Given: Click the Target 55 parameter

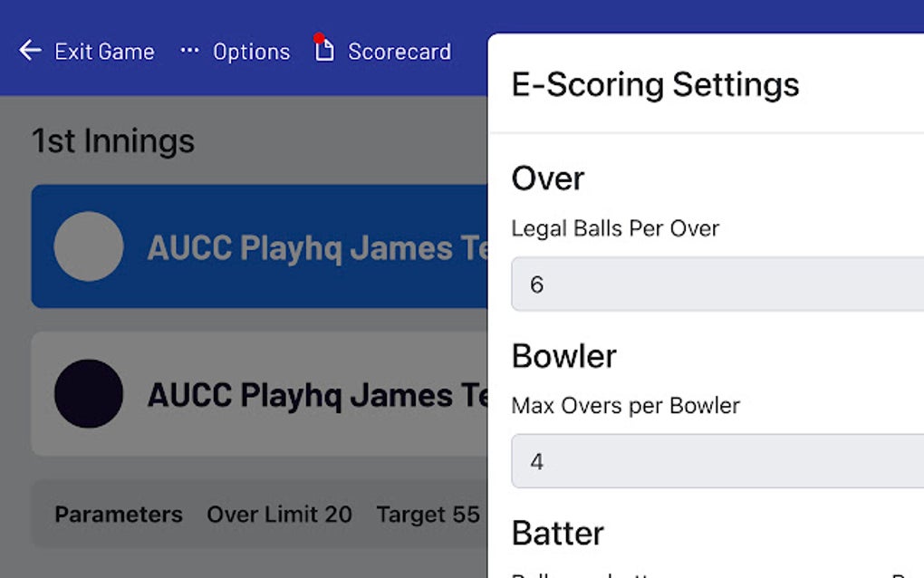Looking at the screenshot, I should [x=427, y=515].
